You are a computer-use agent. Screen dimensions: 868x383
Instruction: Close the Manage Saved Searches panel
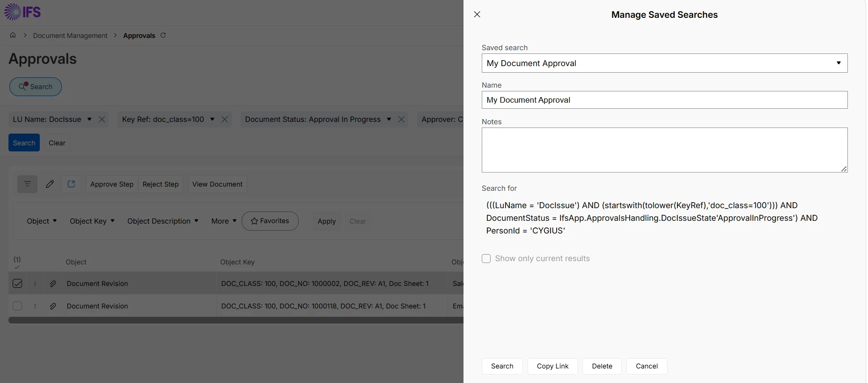477,15
